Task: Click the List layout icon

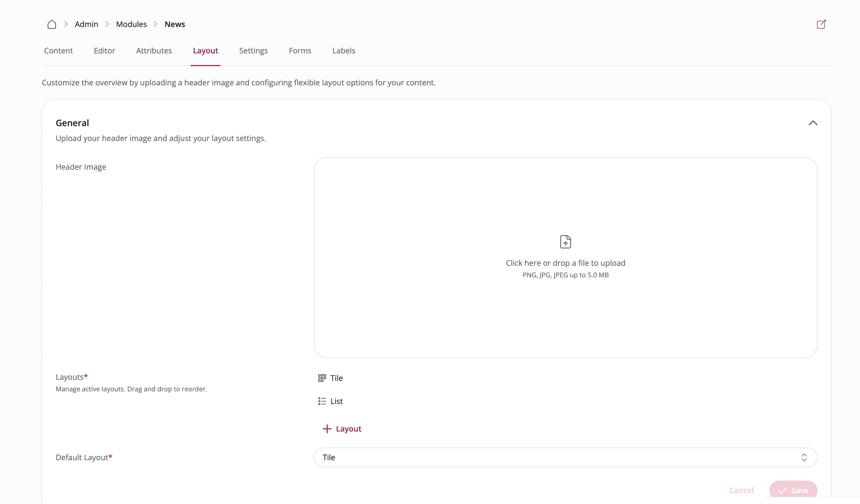Action: point(322,401)
